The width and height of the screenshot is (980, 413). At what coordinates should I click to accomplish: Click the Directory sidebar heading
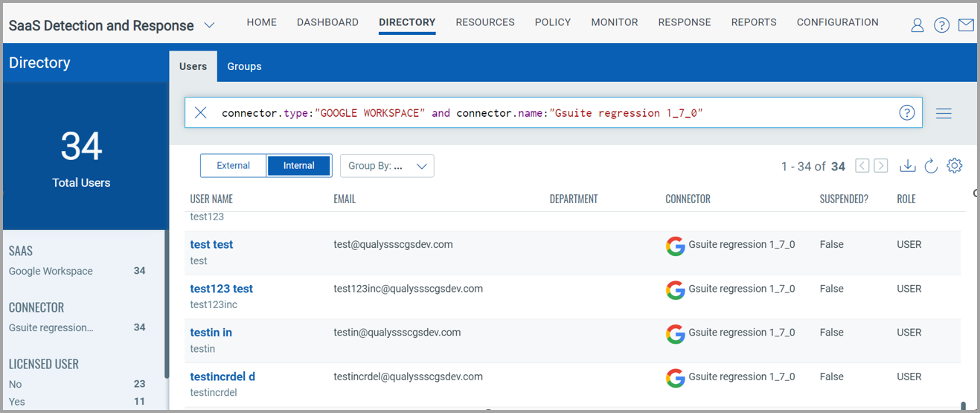point(39,63)
